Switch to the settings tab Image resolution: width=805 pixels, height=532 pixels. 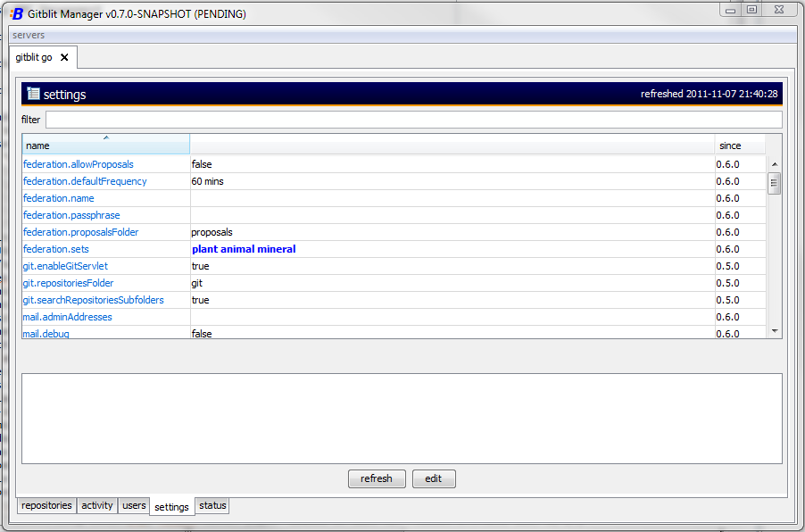click(x=172, y=507)
